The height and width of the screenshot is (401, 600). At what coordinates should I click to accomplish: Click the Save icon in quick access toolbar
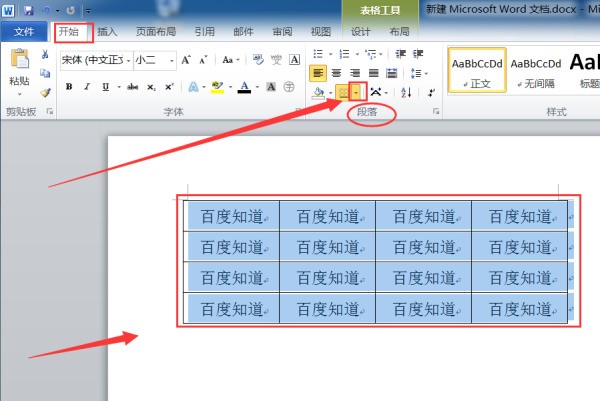coord(28,10)
